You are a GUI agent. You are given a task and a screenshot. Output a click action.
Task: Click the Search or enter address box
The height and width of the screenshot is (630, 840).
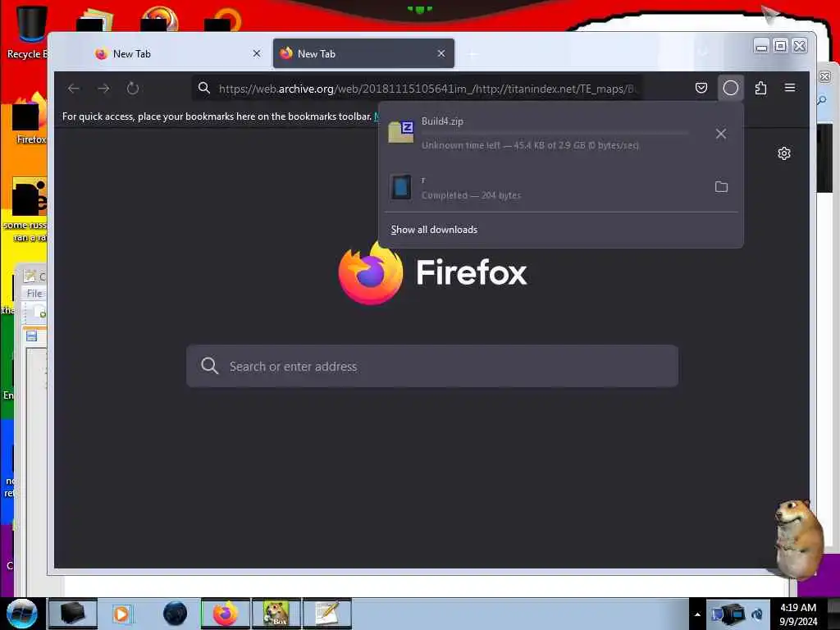pos(431,367)
